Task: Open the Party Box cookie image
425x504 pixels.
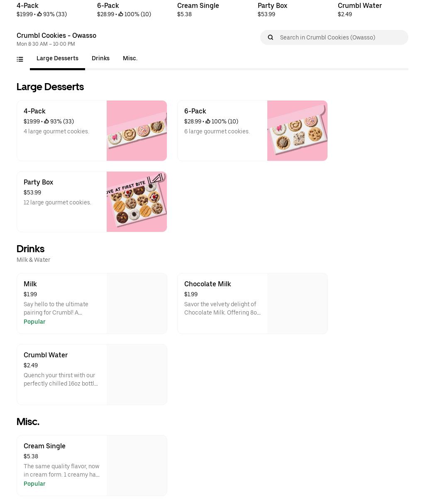Action: (x=137, y=202)
